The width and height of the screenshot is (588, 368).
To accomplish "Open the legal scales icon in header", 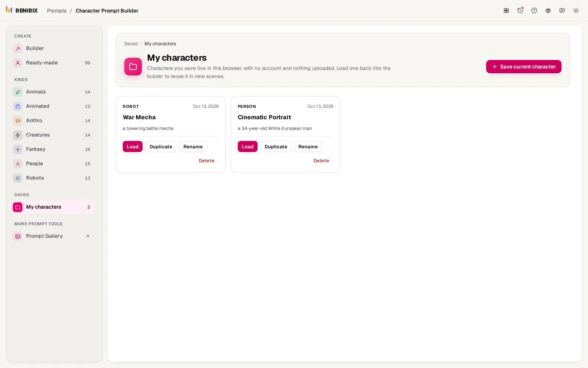I will click(x=548, y=11).
